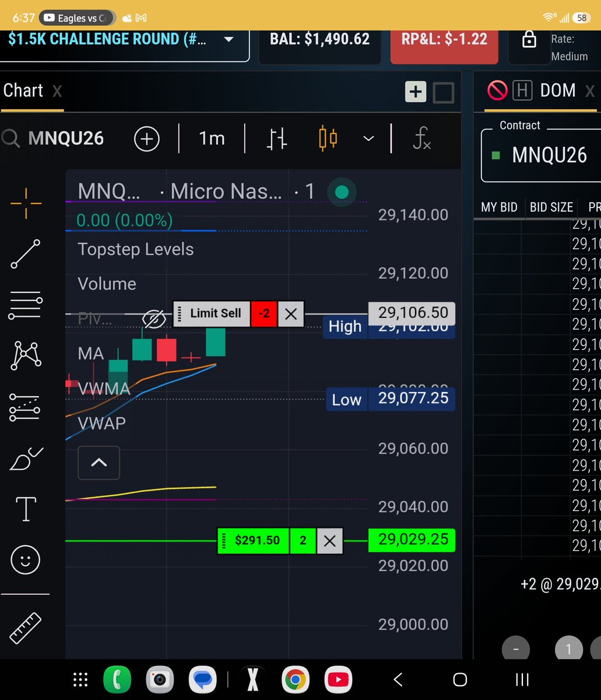Select the Text annotation tool

[x=26, y=509]
